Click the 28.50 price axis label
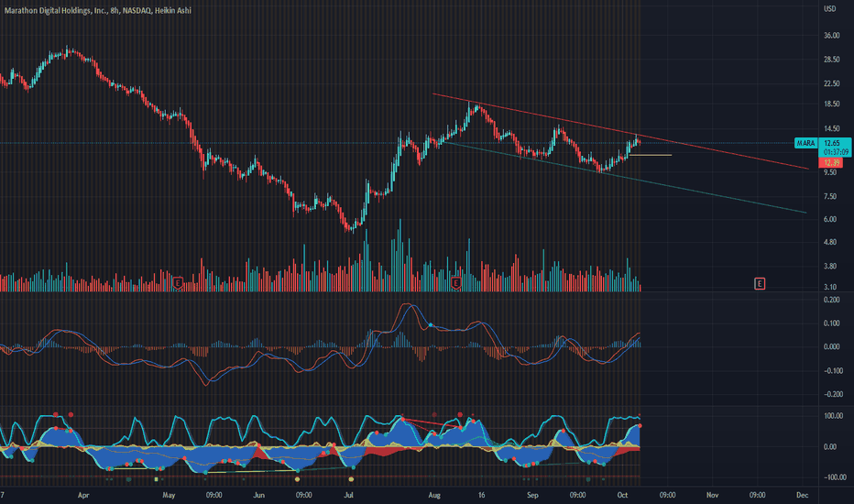The image size is (854, 504). (832, 60)
